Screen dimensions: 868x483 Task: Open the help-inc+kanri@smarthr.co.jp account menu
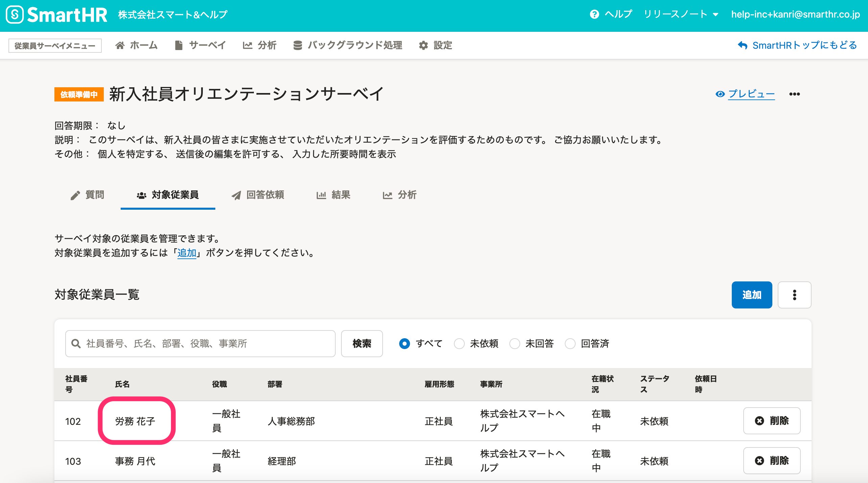(795, 14)
